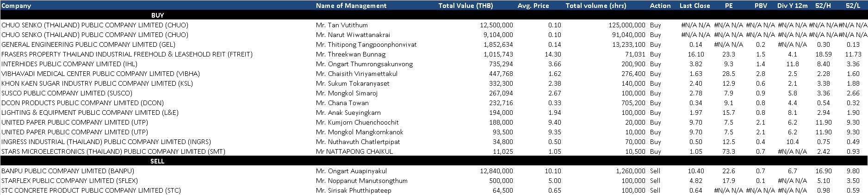868x195 pixels.
Task: Select INTERHIDES (IHL) company cell
Action: click(x=69, y=64)
